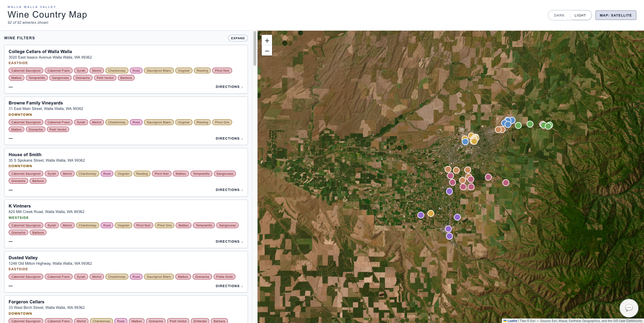Zoom in on the map
The height and width of the screenshot is (323, 644).
tap(267, 40)
